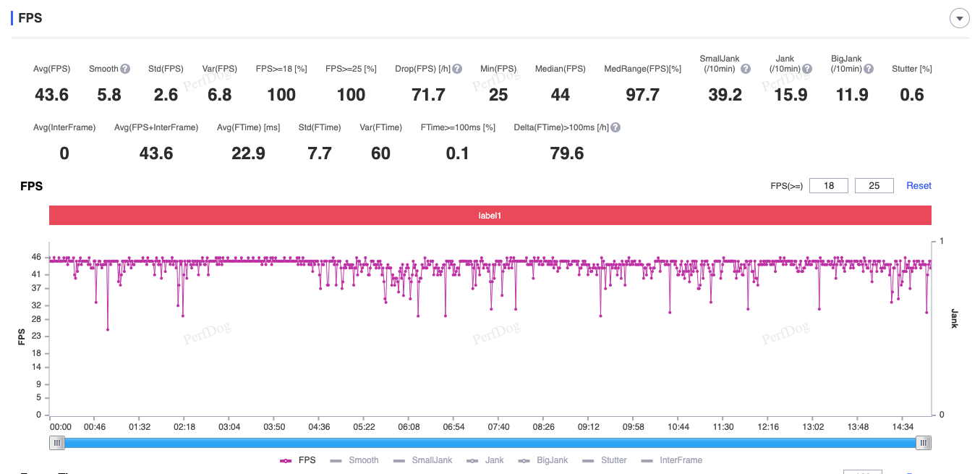
Task: Click the Avg(FTime) value 22.9
Action: [x=248, y=153]
